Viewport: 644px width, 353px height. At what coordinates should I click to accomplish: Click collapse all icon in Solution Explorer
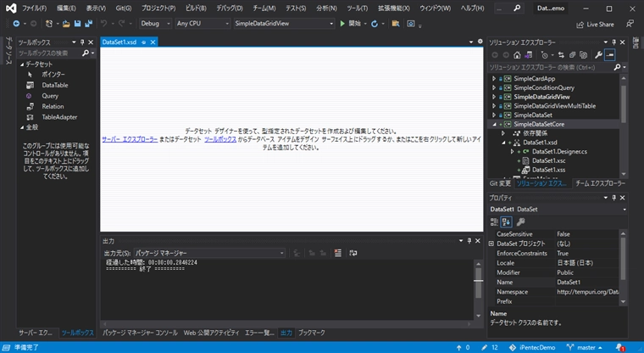(x=572, y=54)
